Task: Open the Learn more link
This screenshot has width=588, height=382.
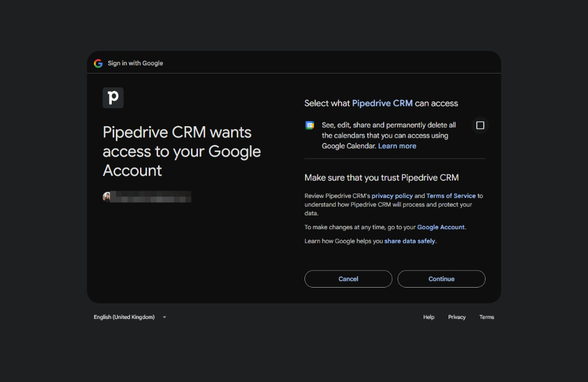Action: pos(397,146)
